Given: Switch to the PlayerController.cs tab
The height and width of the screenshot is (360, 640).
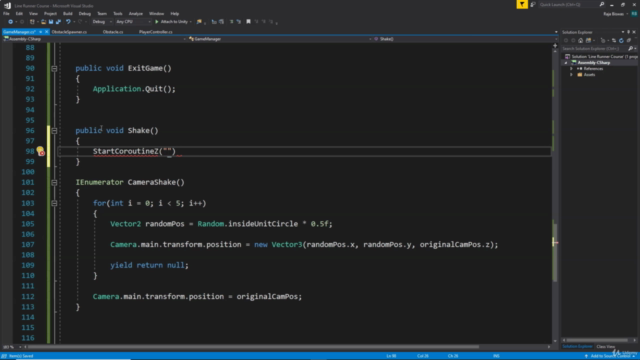Looking at the screenshot, I should (x=156, y=32).
